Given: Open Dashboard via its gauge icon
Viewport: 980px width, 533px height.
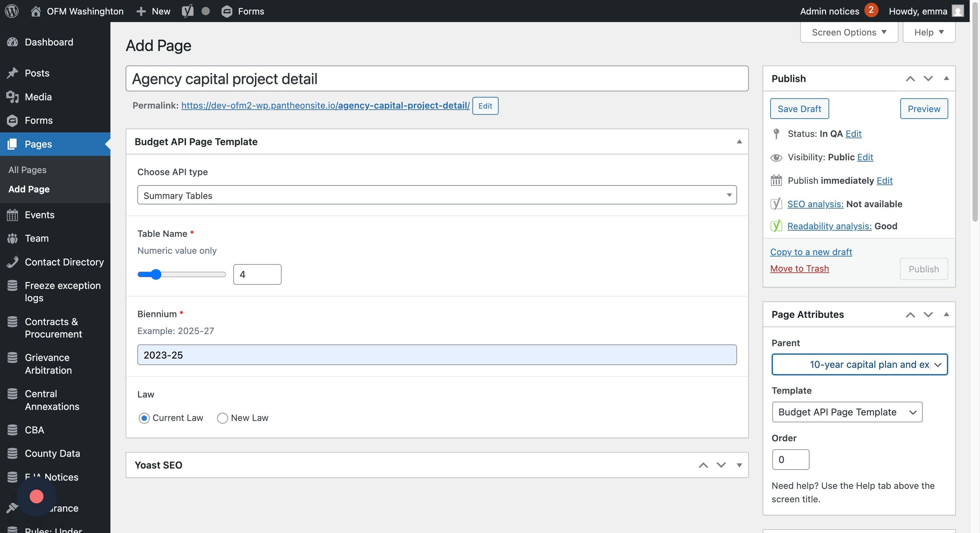Looking at the screenshot, I should click(x=12, y=42).
